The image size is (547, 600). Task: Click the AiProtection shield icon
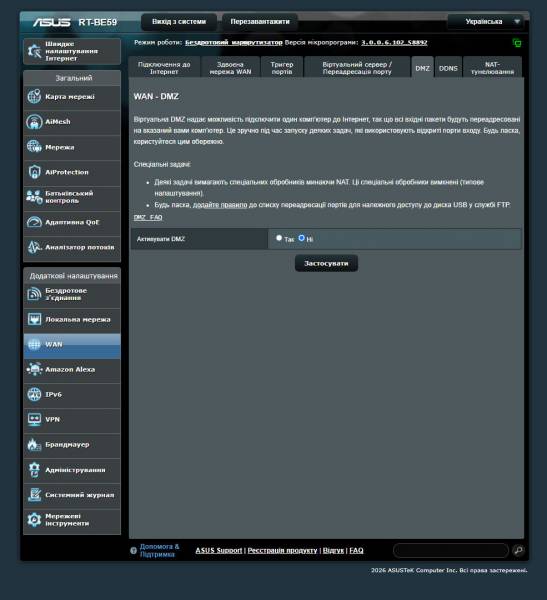pyautogui.click(x=34, y=172)
